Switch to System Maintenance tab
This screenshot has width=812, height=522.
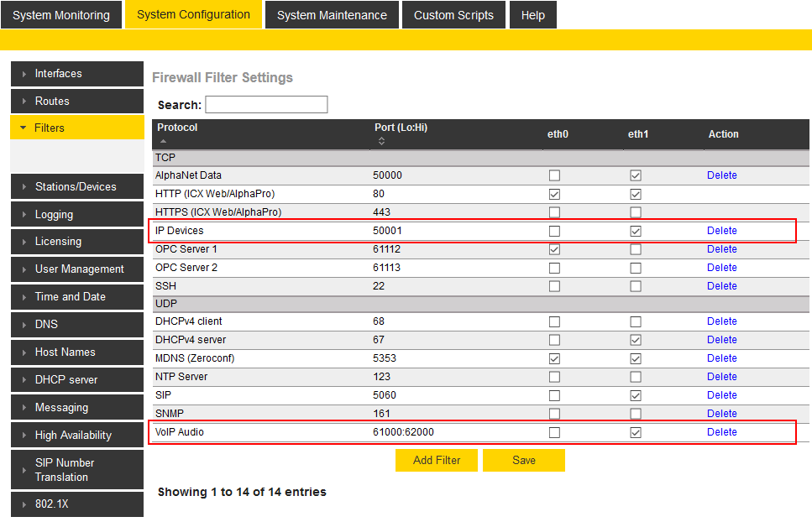[x=332, y=15]
